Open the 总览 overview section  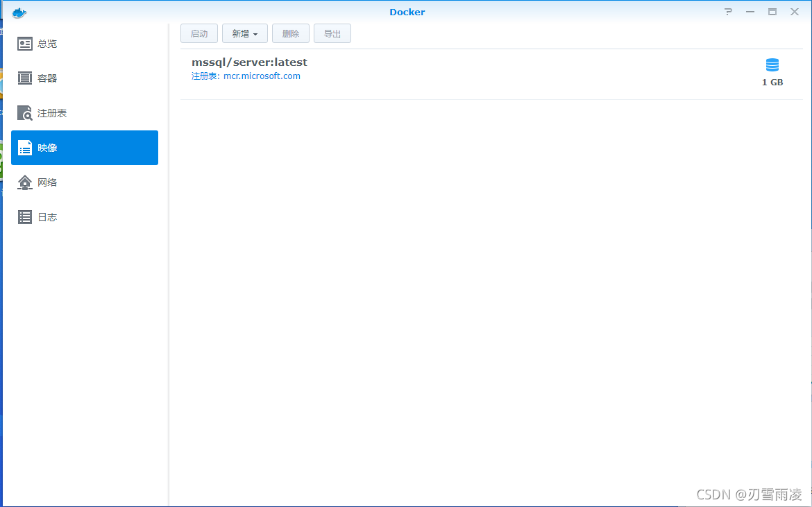point(85,44)
